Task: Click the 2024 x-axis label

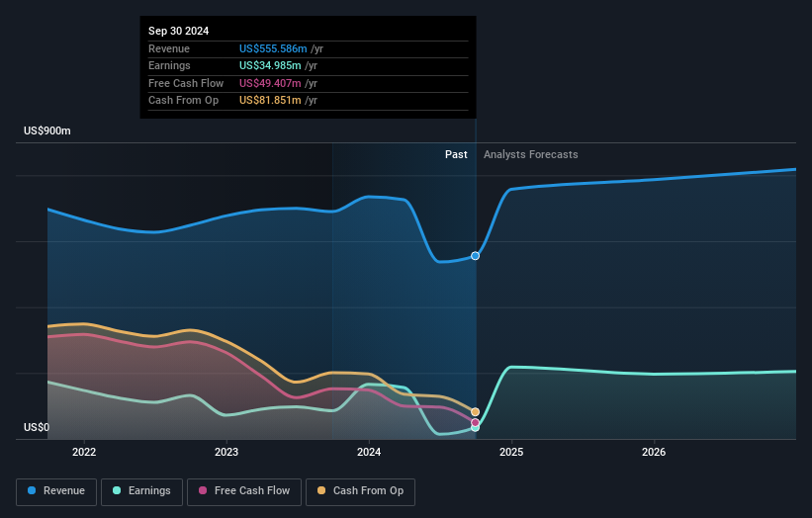Action: pos(369,452)
